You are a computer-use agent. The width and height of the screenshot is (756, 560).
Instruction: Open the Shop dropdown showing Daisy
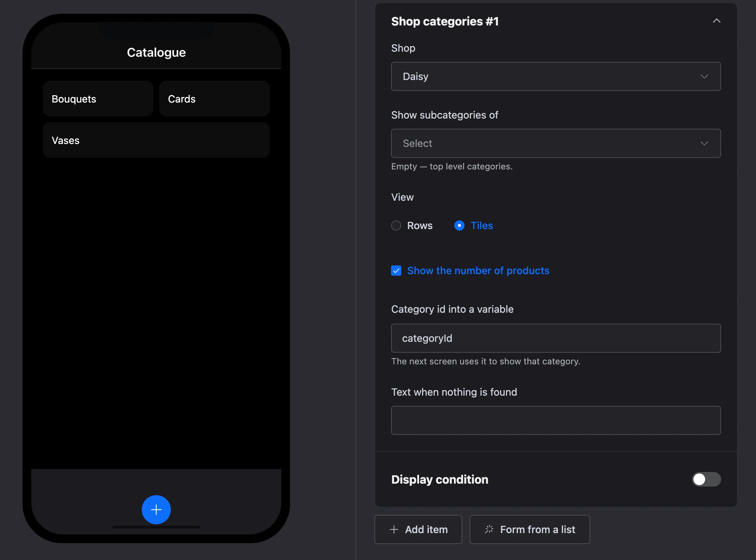tap(556, 76)
